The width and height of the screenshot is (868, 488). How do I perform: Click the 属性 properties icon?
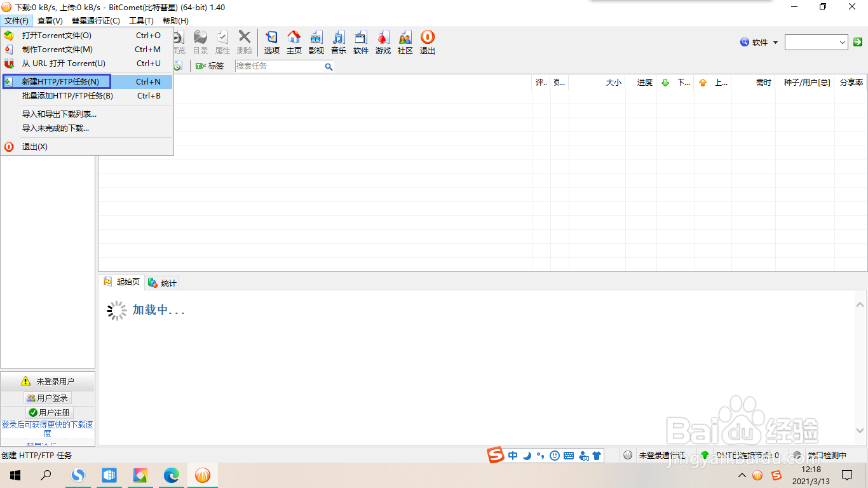222,43
